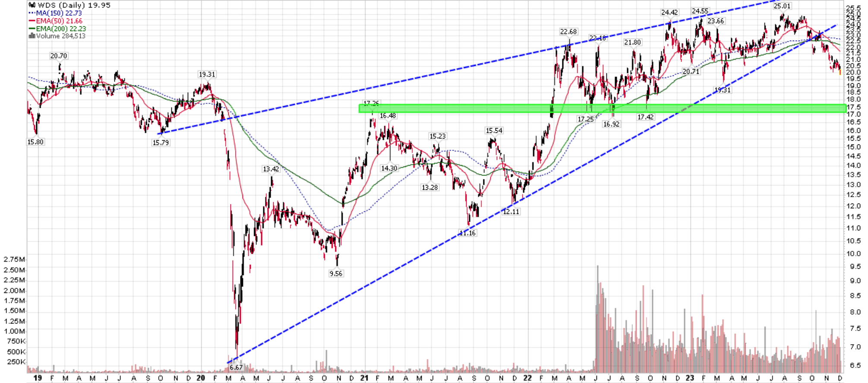Click the 2.50M volume axis label
The image size is (868, 383).
point(14,270)
